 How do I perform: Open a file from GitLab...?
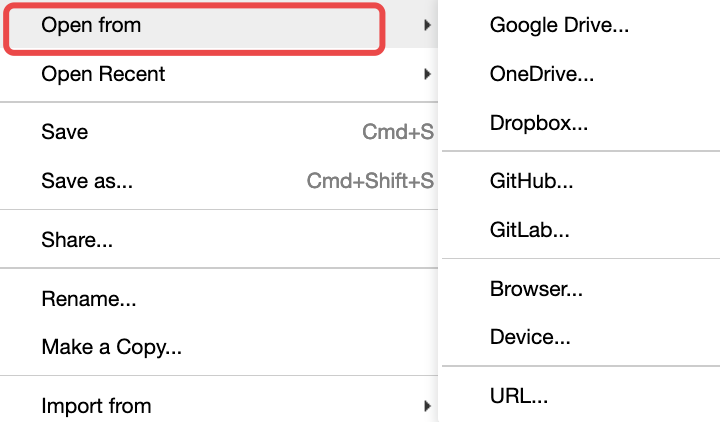529,230
